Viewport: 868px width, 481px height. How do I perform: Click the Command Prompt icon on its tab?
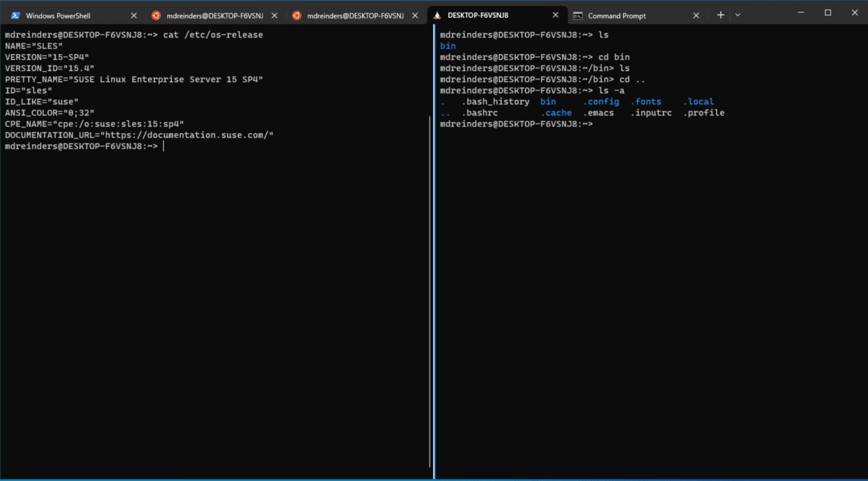click(x=578, y=15)
